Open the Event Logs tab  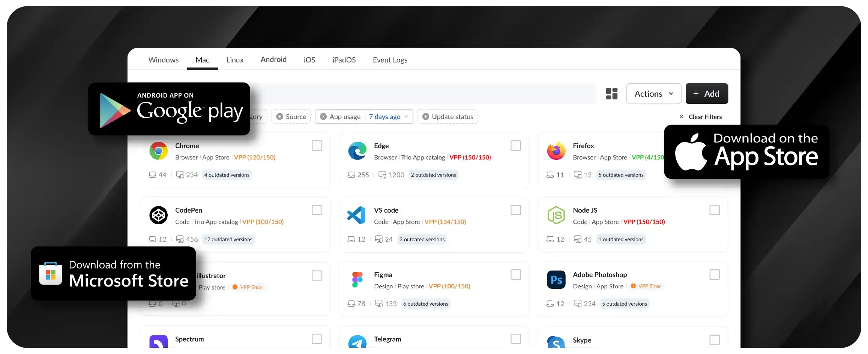(390, 60)
